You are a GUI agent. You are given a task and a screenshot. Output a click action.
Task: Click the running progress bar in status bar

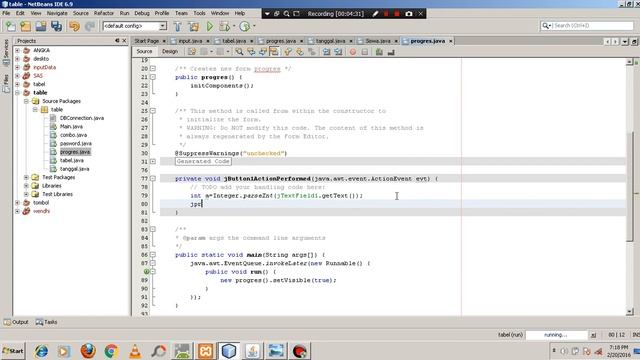click(556, 335)
